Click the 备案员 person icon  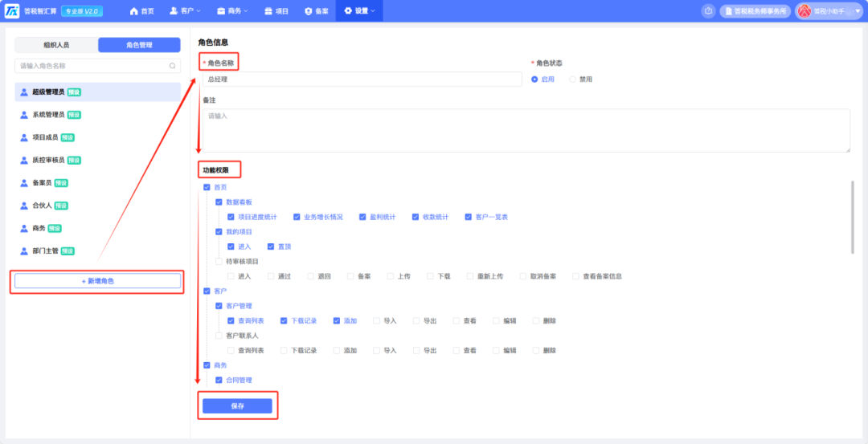coord(24,183)
